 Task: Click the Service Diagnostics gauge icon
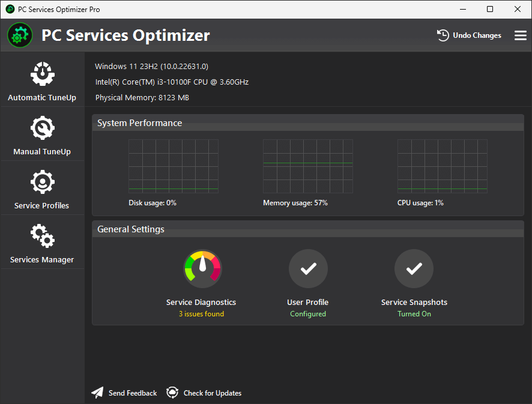pos(202,268)
